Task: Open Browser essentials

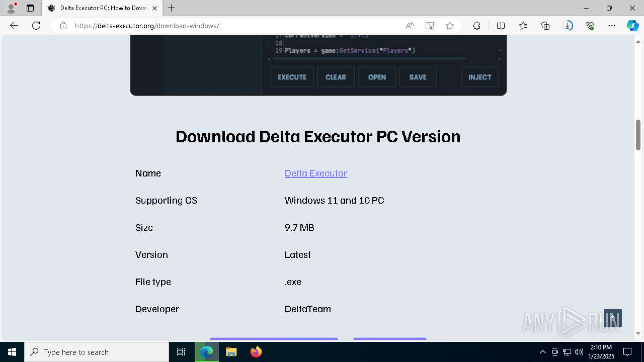Action: (590, 26)
